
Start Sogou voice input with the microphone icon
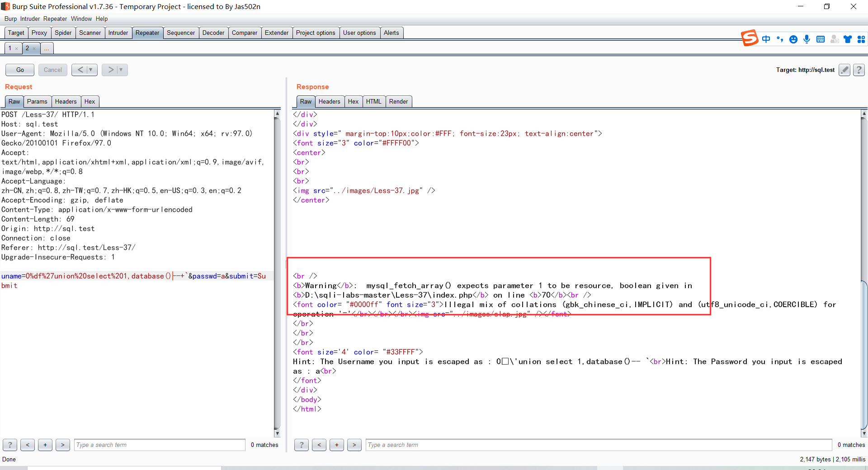[x=807, y=39]
